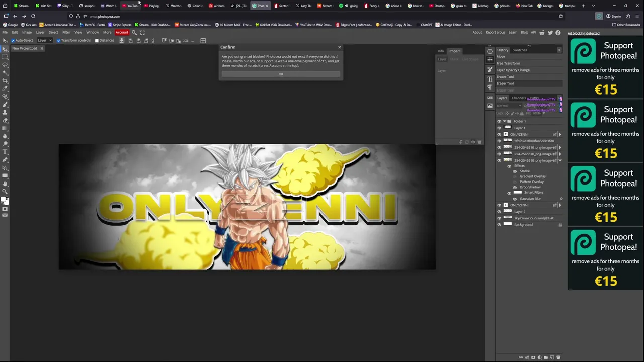This screenshot has height=362, width=644.
Task: Hide the Folder 1 layer group
Action: click(x=499, y=121)
